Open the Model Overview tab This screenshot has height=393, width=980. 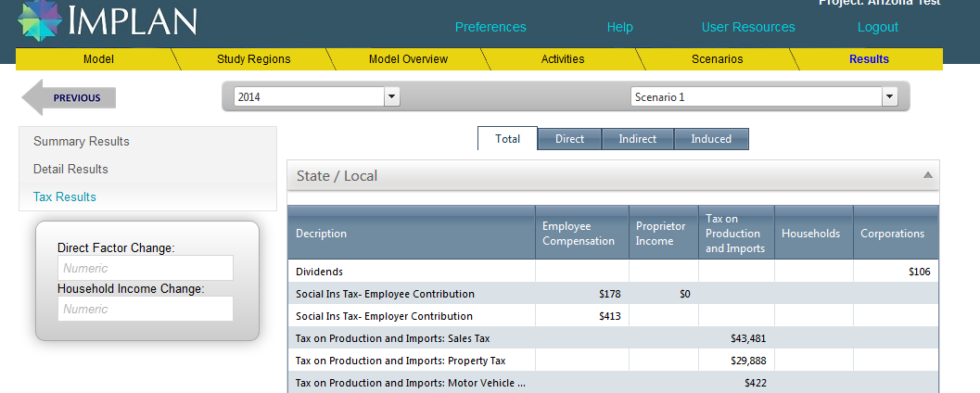point(408,59)
